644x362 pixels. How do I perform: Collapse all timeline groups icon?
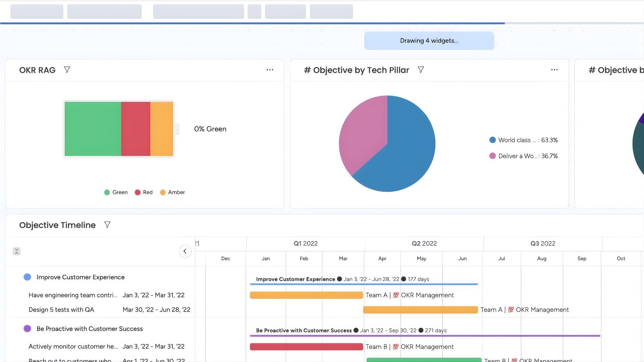point(16,251)
